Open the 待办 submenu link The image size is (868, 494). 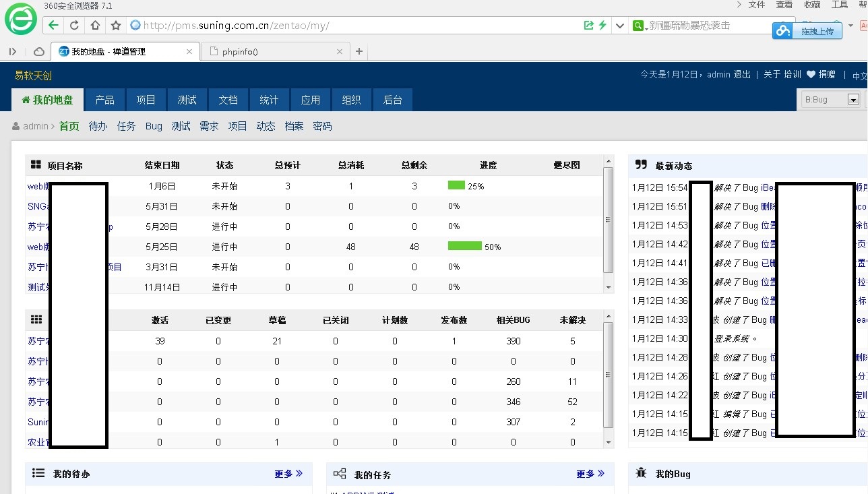pyautogui.click(x=98, y=126)
